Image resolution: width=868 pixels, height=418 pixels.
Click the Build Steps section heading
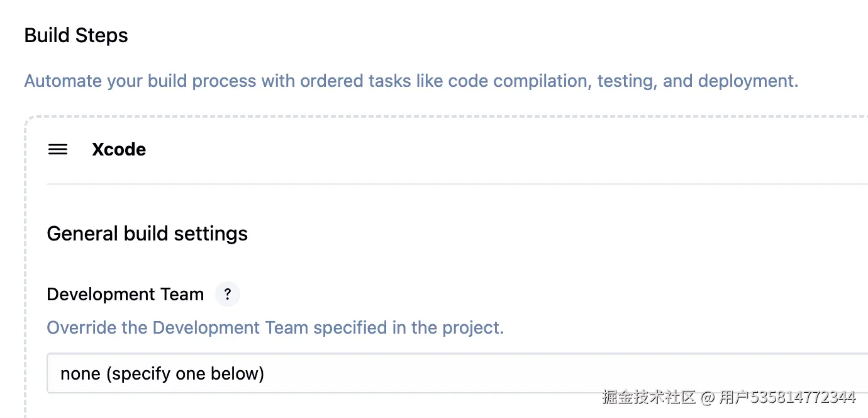76,35
